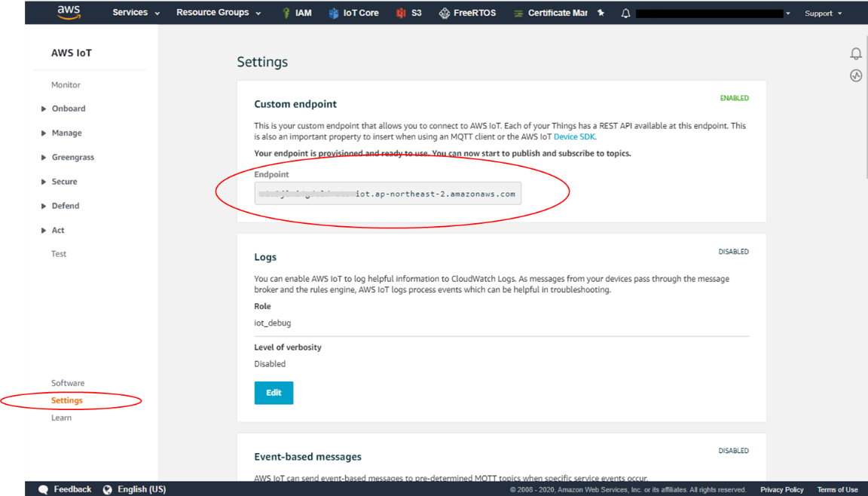The image size is (868, 496).
Task: Click the search field in the top bar
Action: [707, 12]
